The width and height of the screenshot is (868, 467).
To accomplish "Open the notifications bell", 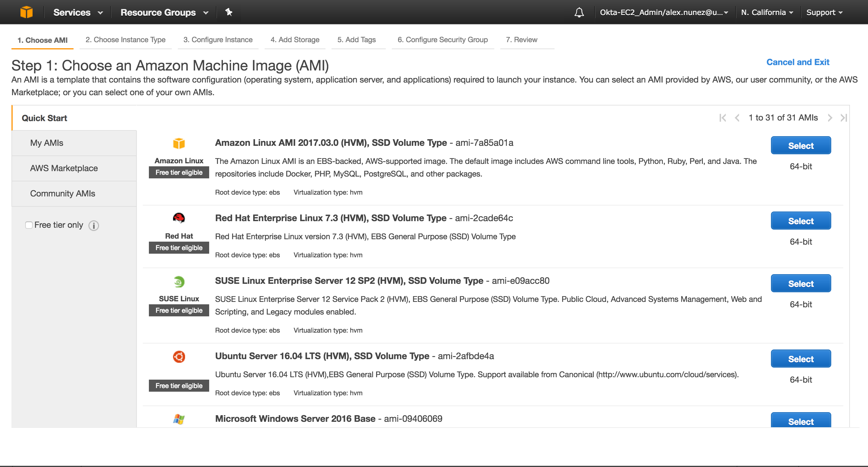I will click(x=579, y=12).
